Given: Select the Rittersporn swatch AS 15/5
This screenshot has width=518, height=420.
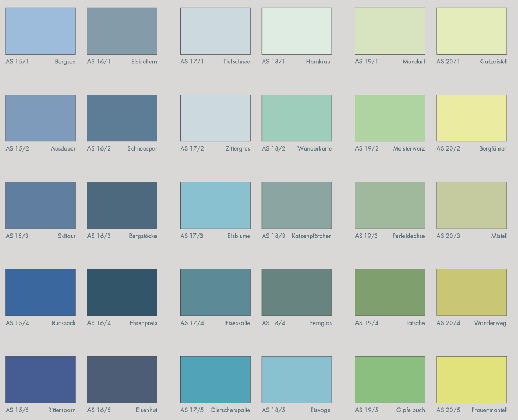Looking at the screenshot, I should [40, 380].
